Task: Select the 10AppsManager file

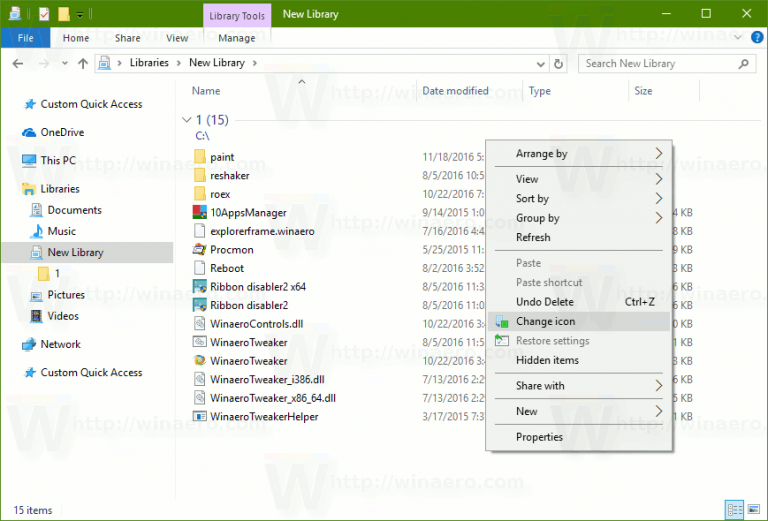Action: pyautogui.click(x=240, y=213)
